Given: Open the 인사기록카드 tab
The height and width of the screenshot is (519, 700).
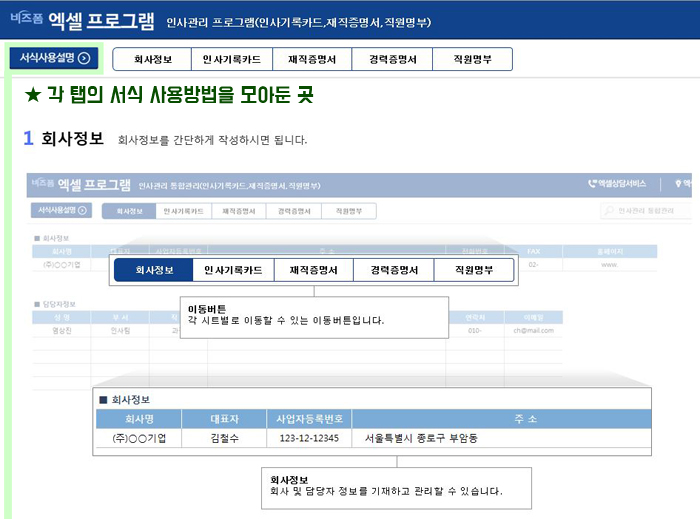Looking at the screenshot, I should coord(232,59).
